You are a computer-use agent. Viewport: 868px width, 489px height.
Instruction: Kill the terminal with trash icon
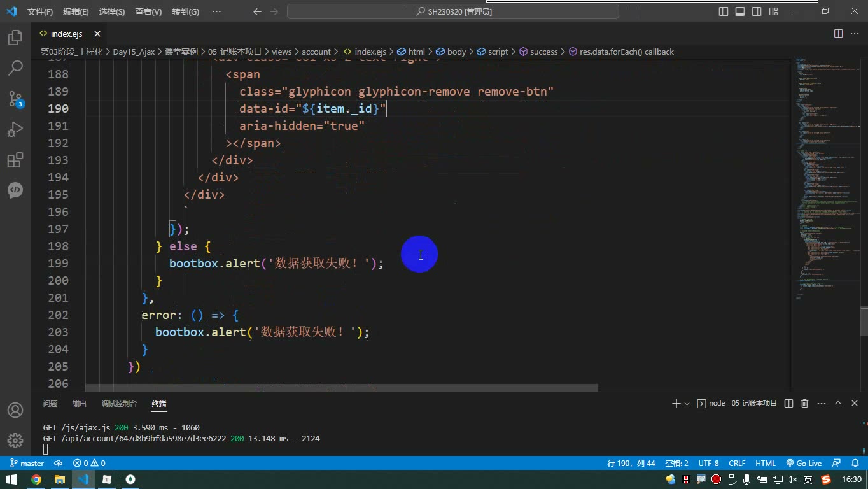point(804,403)
